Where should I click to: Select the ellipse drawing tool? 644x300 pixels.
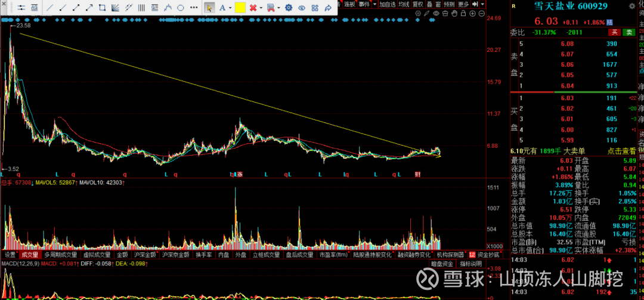pos(180,7)
